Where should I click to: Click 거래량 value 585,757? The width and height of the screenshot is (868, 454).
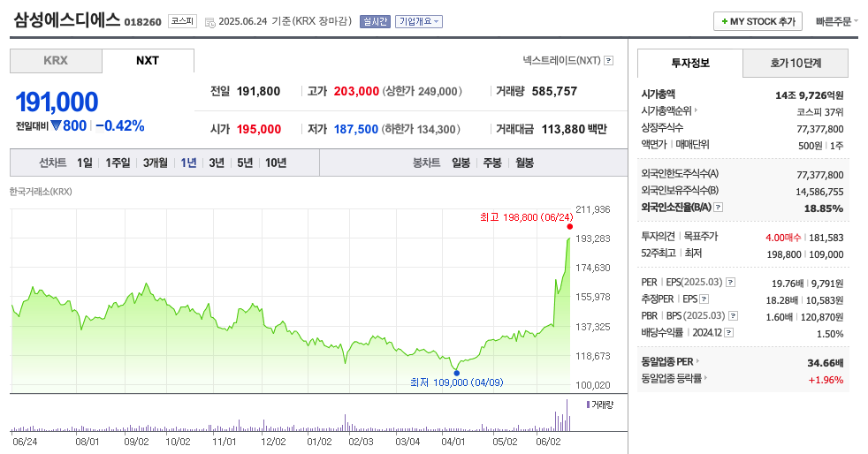pyautogui.click(x=554, y=91)
